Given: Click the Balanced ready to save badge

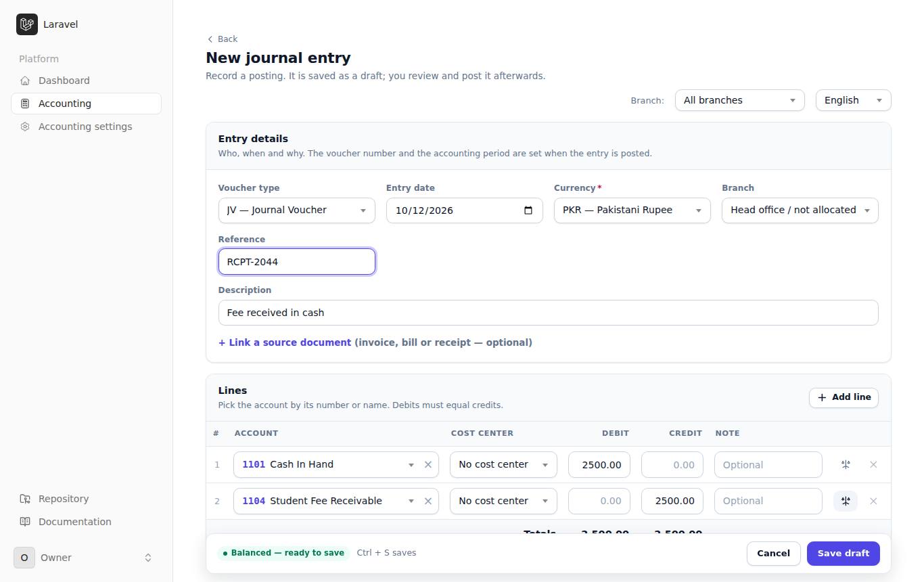Looking at the screenshot, I should click(x=283, y=553).
